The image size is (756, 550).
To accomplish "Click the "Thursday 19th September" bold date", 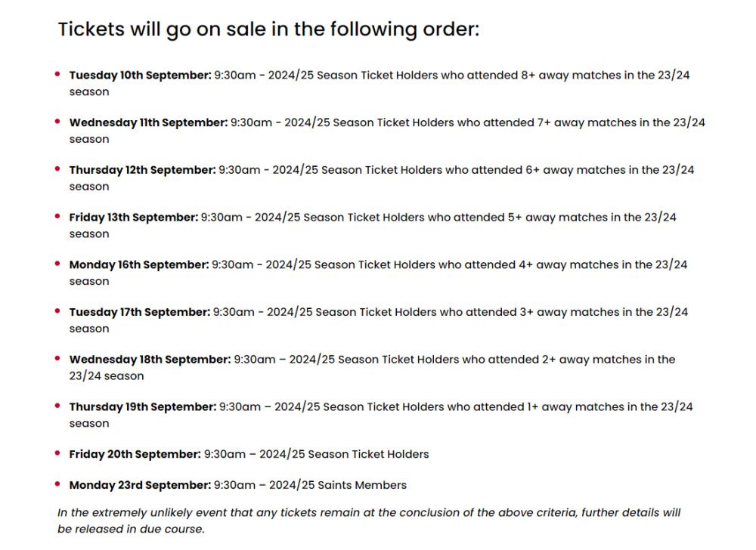I will click(142, 407).
